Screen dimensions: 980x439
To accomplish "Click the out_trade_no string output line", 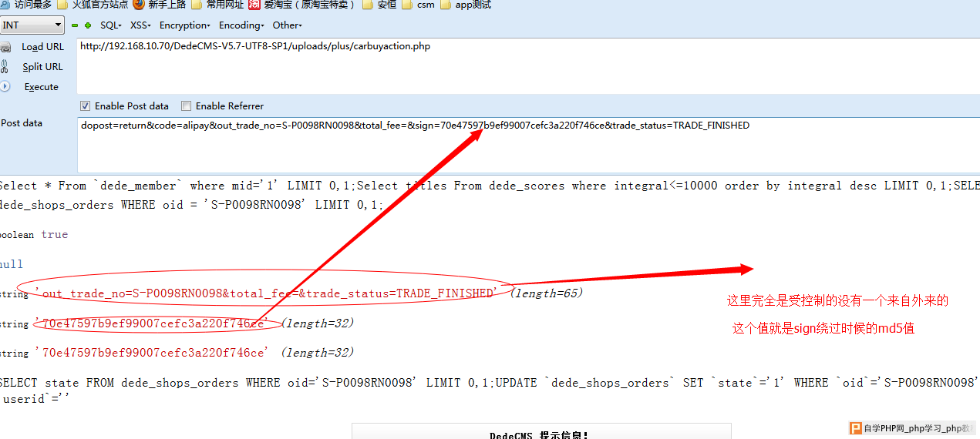I will click(291, 293).
